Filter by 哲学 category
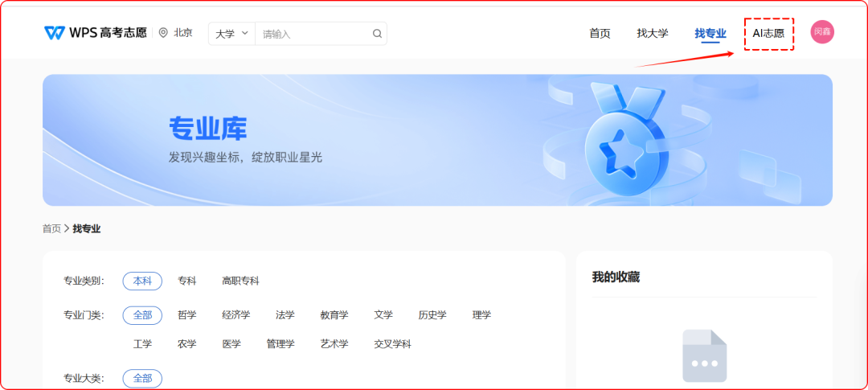Screen dimensions: 868x390 [187, 315]
